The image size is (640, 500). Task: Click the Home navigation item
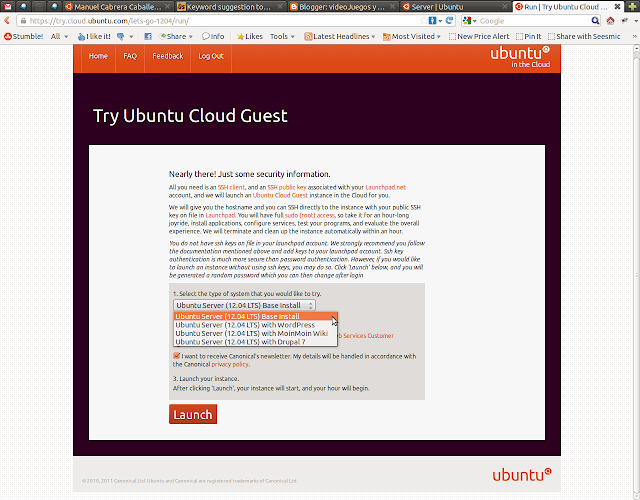(x=98, y=56)
